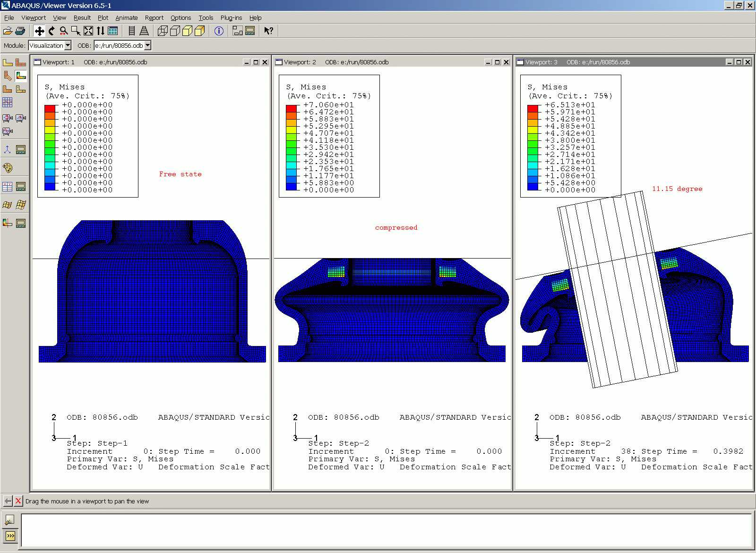Image resolution: width=756 pixels, height=553 pixels.
Task: Select the Box Zoom tool
Action: tap(76, 31)
